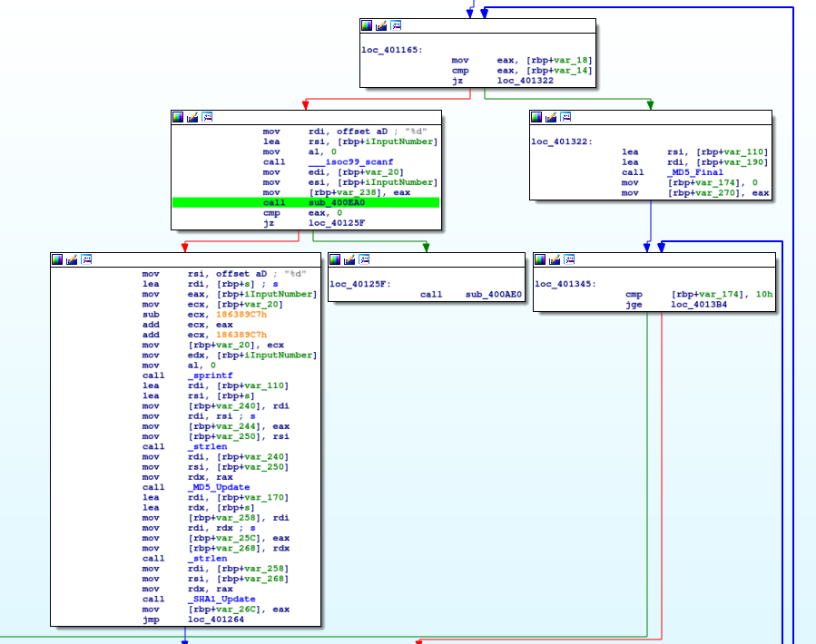
Task: Click group nodes icon on loc_401322 block
Action: pos(565,117)
